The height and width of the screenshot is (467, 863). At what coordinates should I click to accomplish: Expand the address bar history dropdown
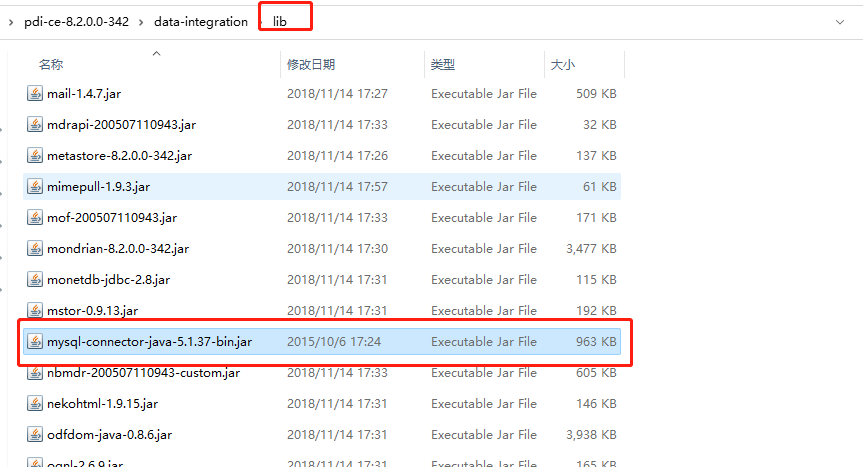[x=840, y=22]
